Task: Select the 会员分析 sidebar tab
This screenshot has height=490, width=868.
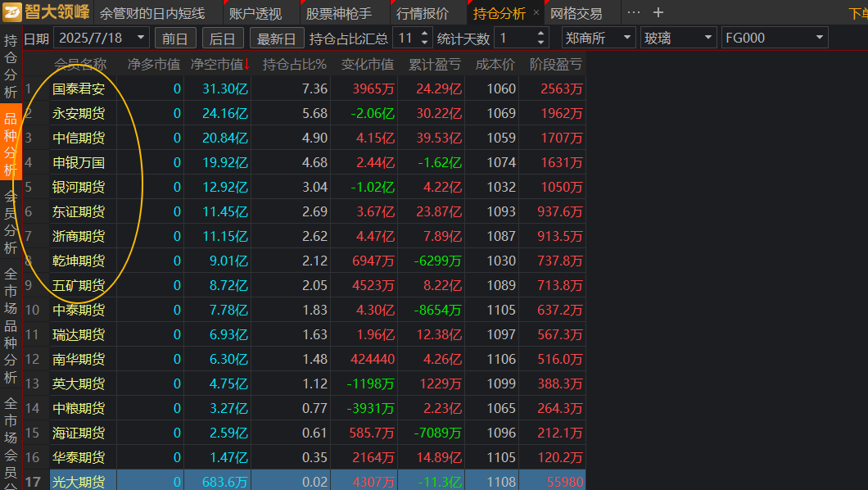Action: tap(11, 222)
